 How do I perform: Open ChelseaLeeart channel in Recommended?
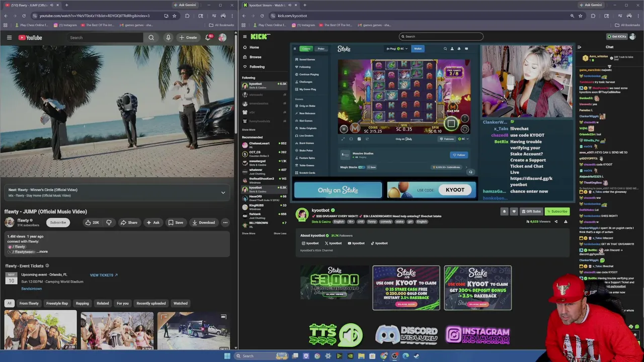pyautogui.click(x=265, y=144)
